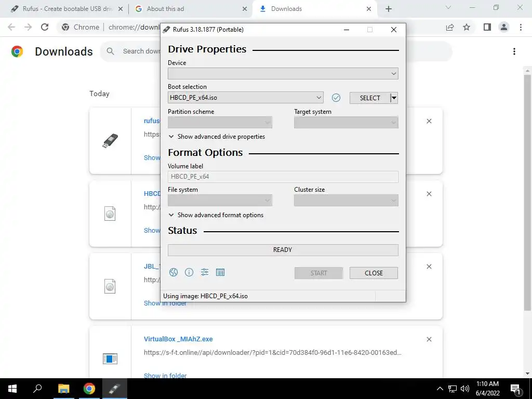Open Rufus About information icon

[189, 272]
